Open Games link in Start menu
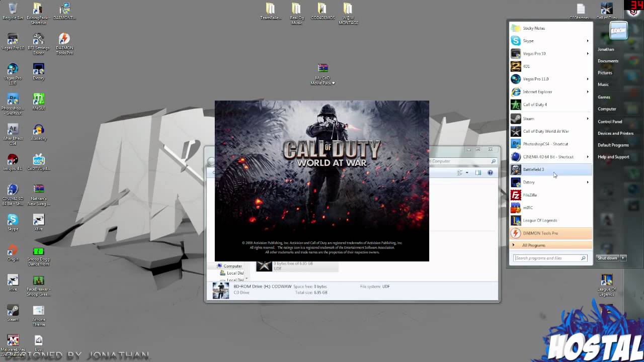 point(604,97)
